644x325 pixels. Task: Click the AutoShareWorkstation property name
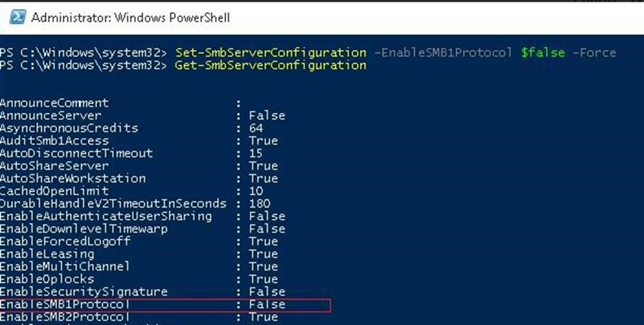coord(73,179)
